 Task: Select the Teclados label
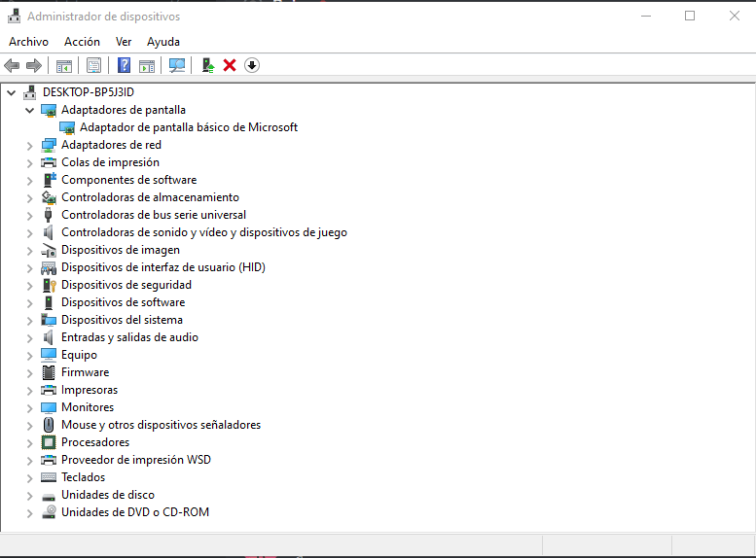coord(83,477)
